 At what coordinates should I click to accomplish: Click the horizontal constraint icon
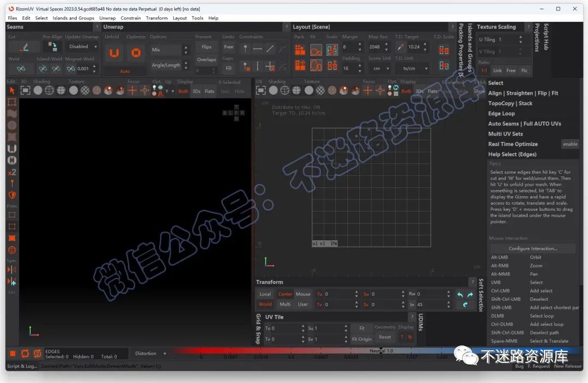click(x=258, y=48)
